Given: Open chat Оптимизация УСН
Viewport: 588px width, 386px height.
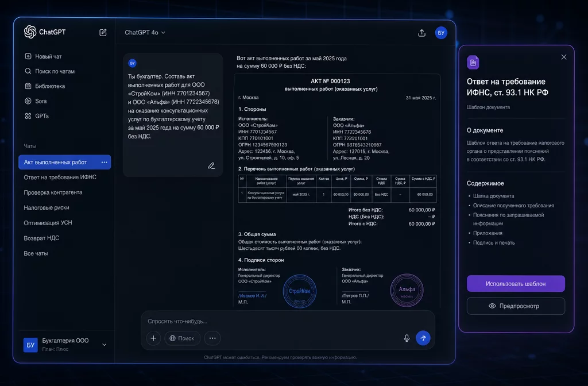Looking at the screenshot, I should [x=48, y=222].
